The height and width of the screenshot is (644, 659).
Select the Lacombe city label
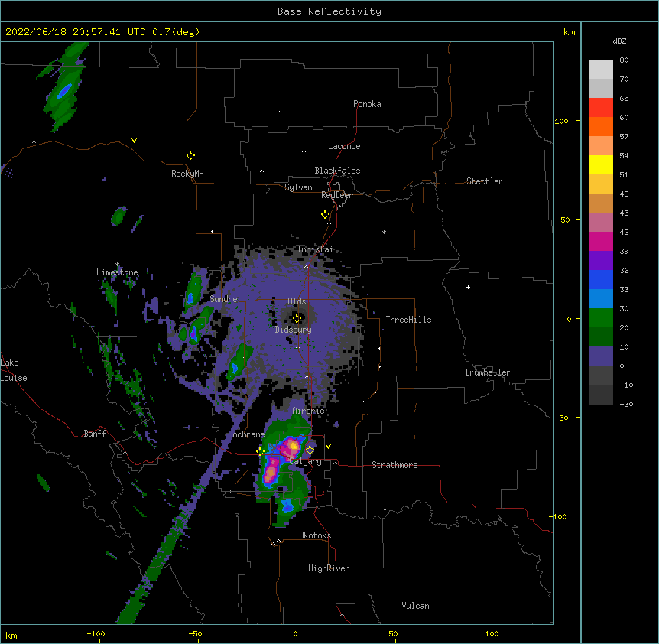pyautogui.click(x=344, y=146)
